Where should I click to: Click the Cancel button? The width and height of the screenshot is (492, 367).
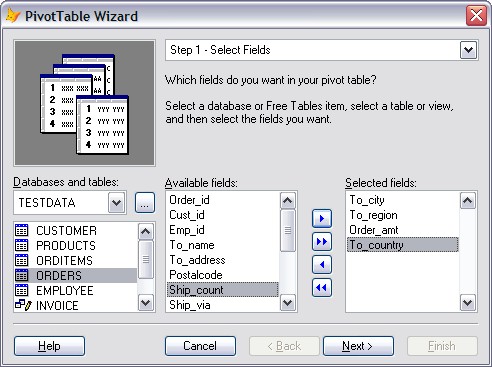pos(200,346)
